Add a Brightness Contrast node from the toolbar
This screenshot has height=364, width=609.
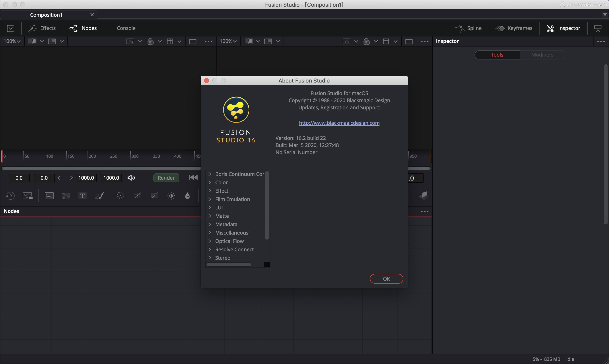point(171,196)
